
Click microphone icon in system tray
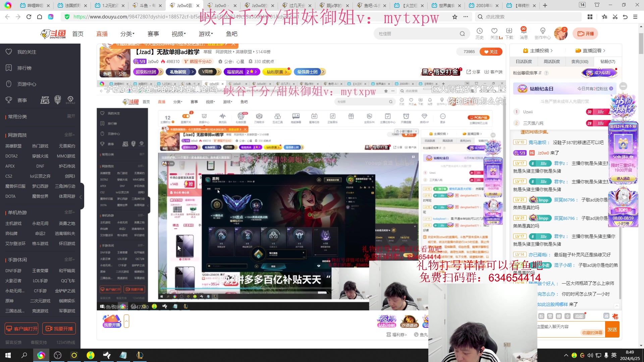pos(606,355)
